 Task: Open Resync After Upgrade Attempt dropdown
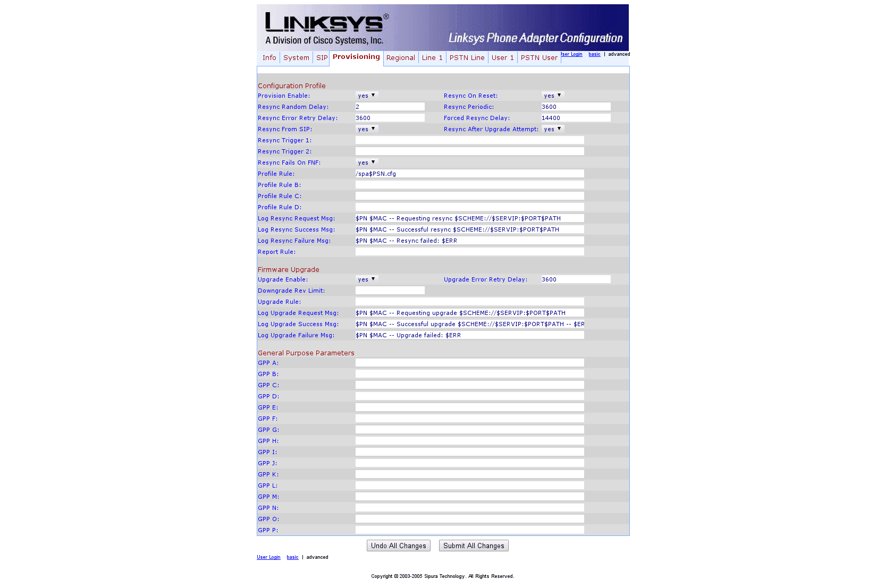tap(553, 129)
